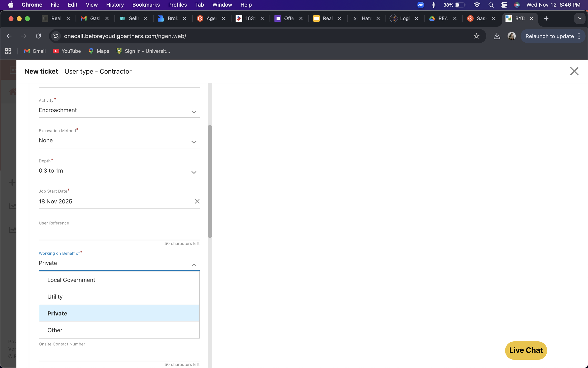Reload the current page
Image resolution: width=588 pixels, height=368 pixels.
[x=38, y=36]
